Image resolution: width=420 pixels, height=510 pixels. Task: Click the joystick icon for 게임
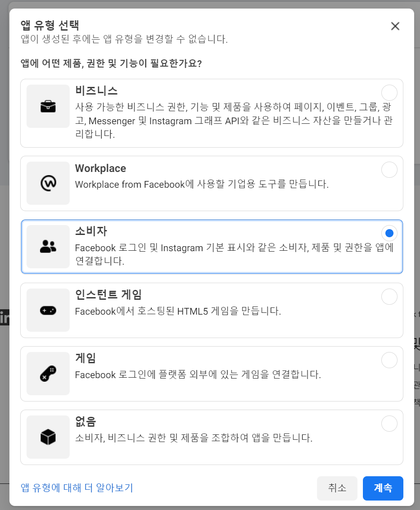(x=48, y=374)
